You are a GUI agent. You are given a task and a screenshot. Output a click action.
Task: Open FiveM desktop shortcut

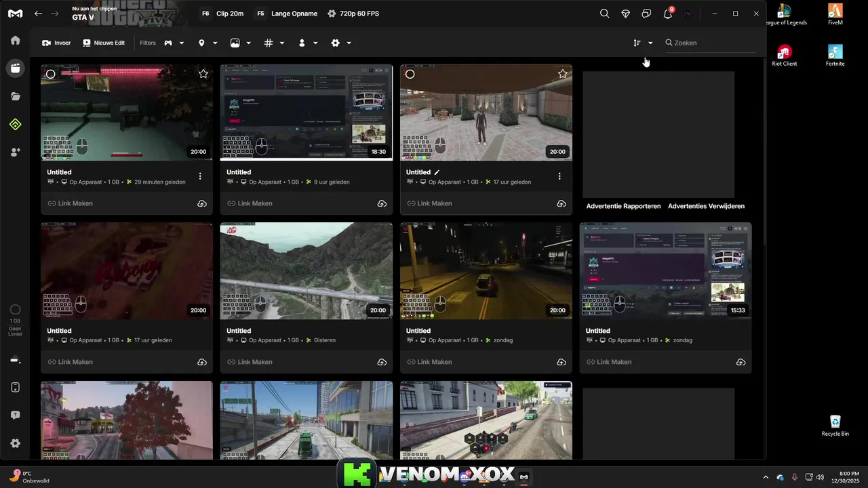pyautogui.click(x=835, y=15)
